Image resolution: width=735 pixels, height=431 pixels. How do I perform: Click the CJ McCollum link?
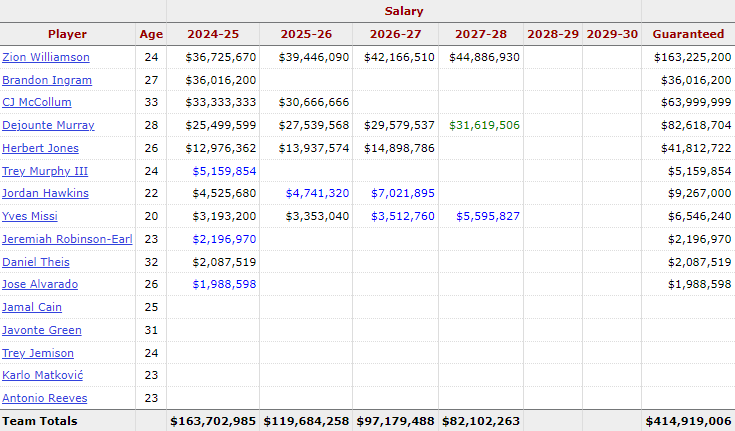coord(37,102)
